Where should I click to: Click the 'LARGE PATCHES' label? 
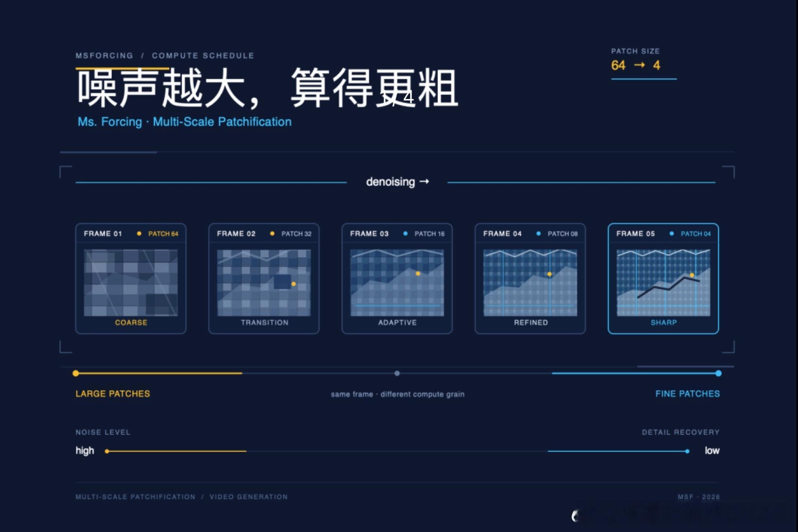tap(113, 394)
